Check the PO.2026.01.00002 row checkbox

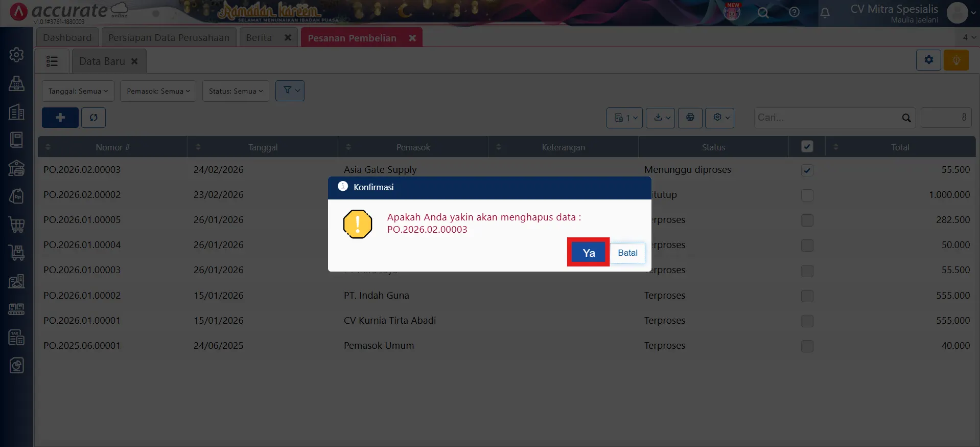tap(807, 296)
